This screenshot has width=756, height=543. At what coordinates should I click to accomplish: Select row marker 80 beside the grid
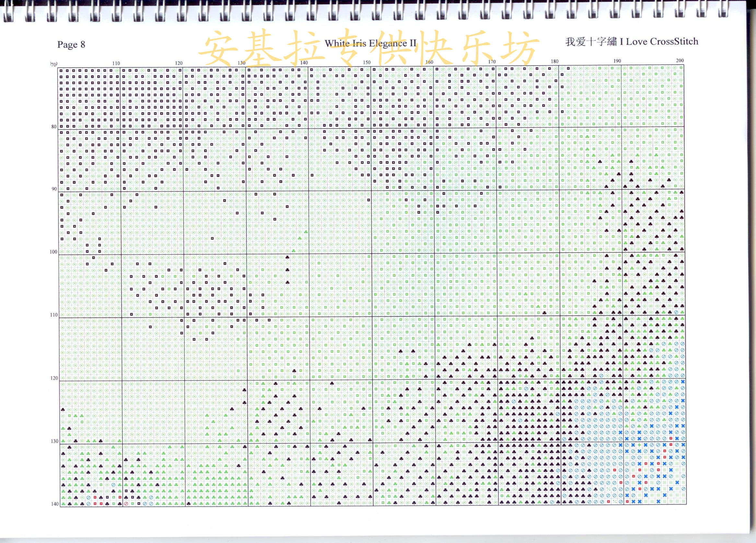click(54, 126)
